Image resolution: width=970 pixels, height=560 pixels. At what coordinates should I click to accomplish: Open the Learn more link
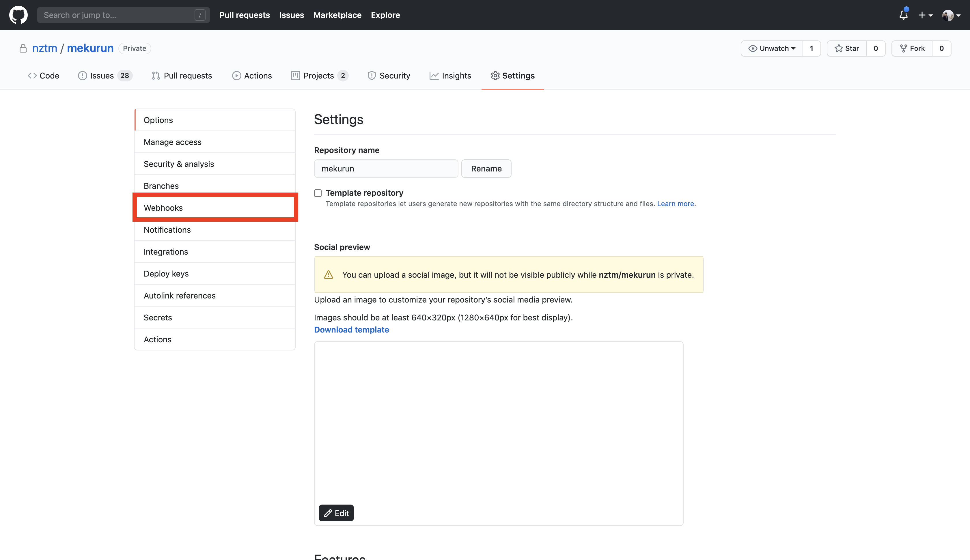(x=675, y=204)
